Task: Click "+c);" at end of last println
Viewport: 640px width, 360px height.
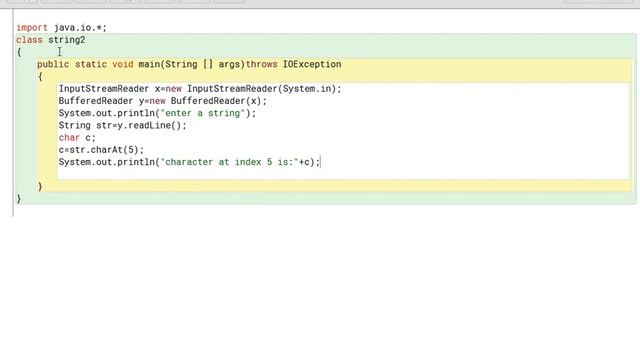Action: point(309,162)
